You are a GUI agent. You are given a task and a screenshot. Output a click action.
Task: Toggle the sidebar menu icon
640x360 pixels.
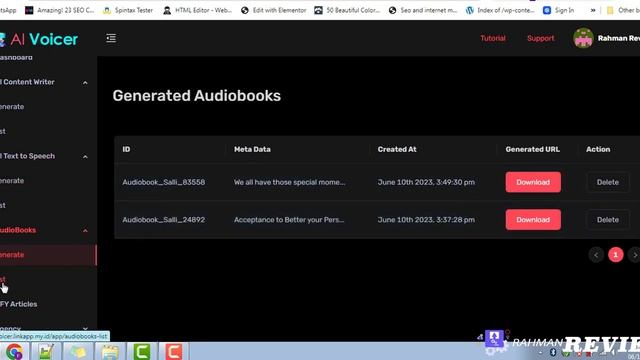pos(111,38)
